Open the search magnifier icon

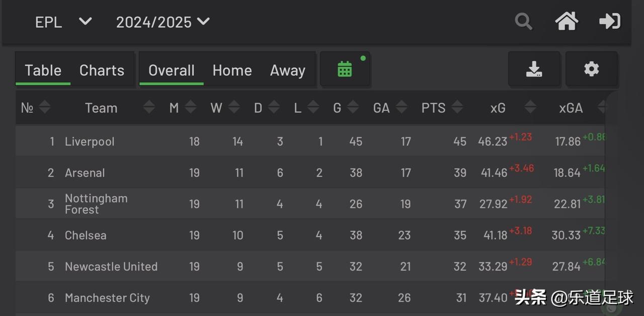(x=523, y=22)
